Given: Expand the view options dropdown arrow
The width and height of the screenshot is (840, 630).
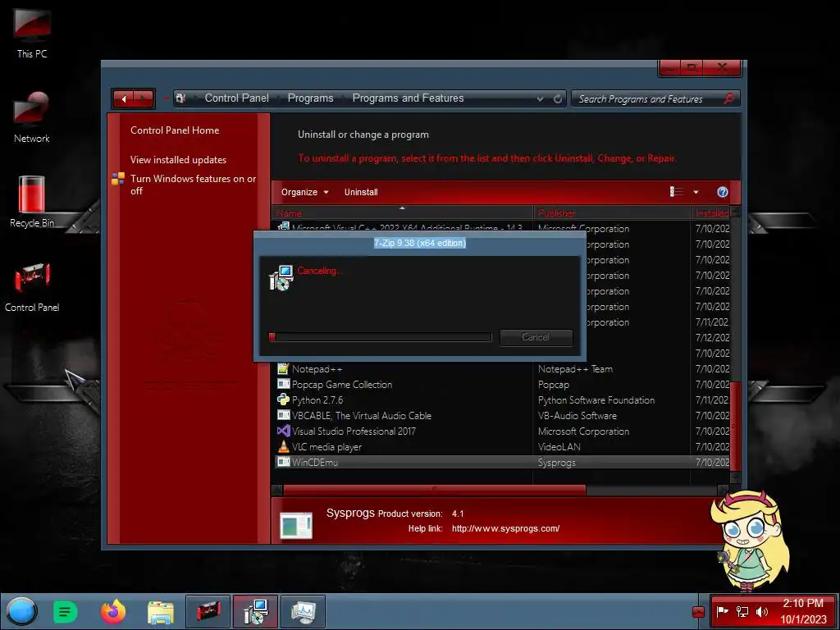Looking at the screenshot, I should pos(696,192).
